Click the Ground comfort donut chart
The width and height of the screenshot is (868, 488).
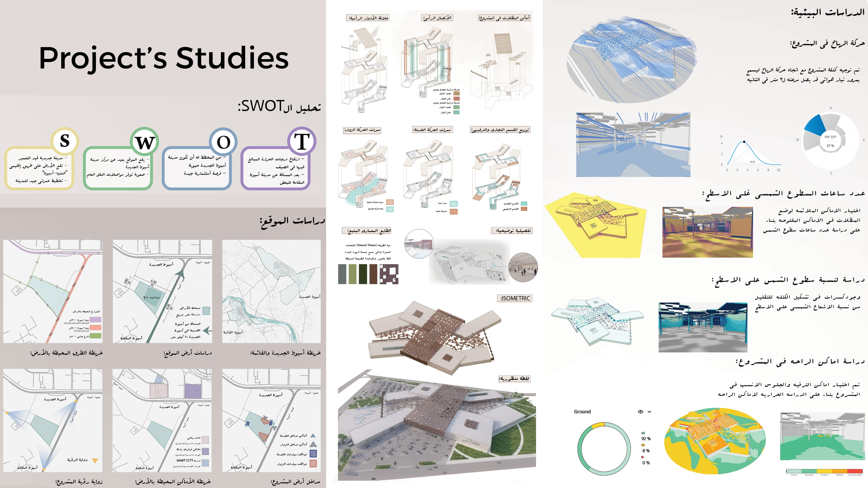click(604, 449)
